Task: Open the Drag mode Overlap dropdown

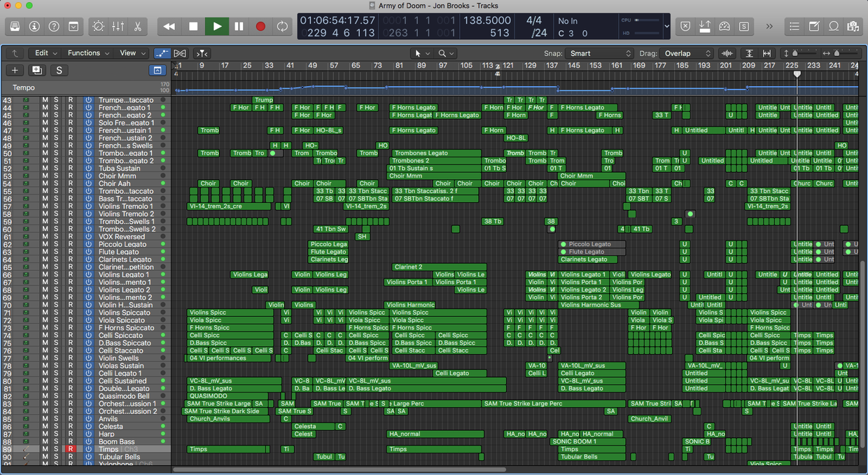Action: pyautogui.click(x=686, y=53)
